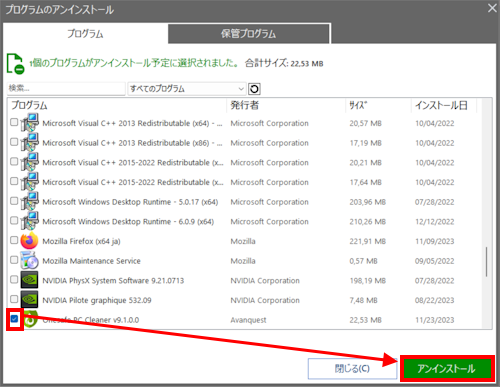The width and height of the screenshot is (500, 387).
Task: Click Mozilla publisher in the Firefox row
Action: tap(243, 241)
